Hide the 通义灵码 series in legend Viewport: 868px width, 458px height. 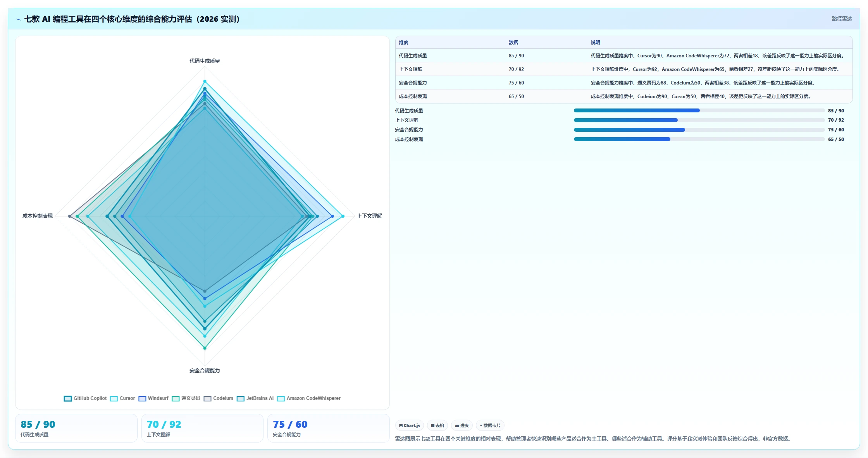[186, 398]
